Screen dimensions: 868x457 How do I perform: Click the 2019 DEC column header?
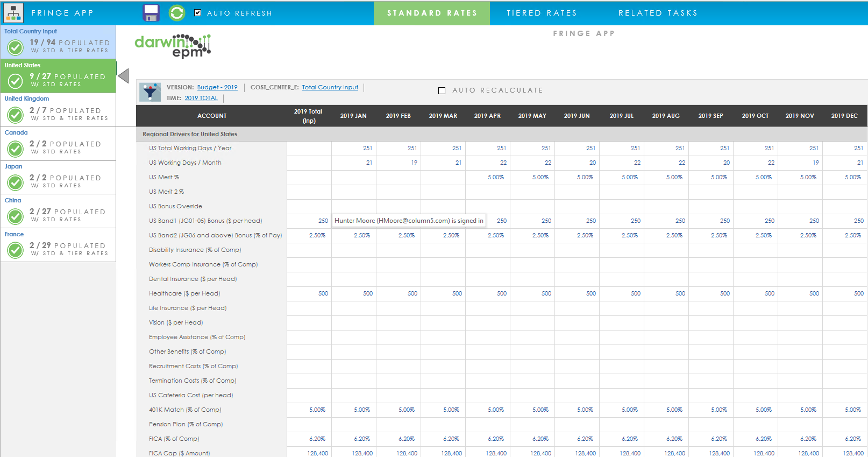[x=844, y=116]
